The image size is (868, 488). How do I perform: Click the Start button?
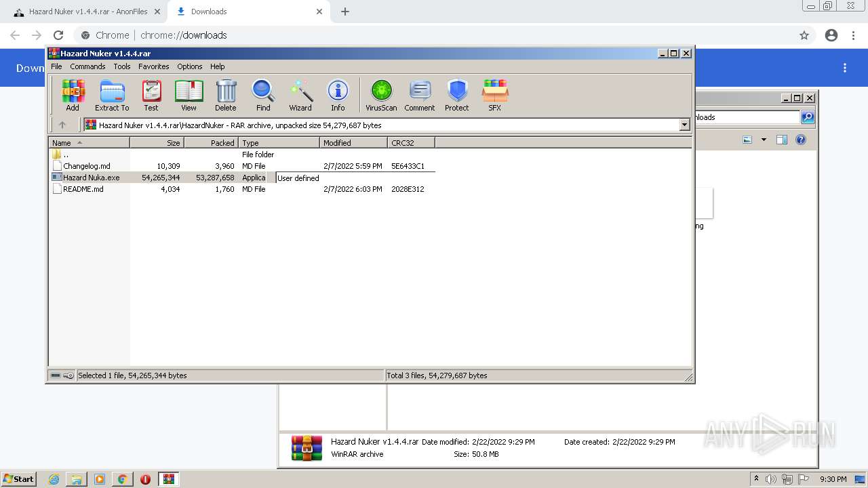[18, 479]
